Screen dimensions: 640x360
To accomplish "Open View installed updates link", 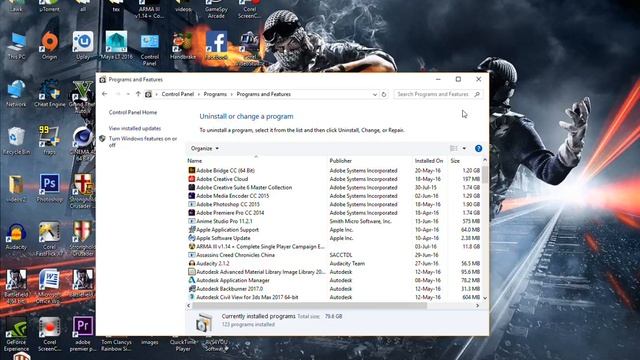I will pos(135,128).
